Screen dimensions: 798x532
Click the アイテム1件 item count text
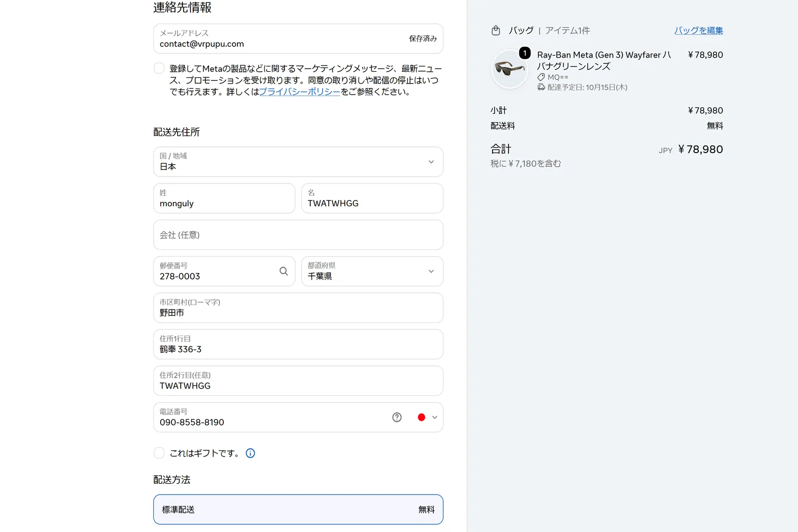[568, 31]
